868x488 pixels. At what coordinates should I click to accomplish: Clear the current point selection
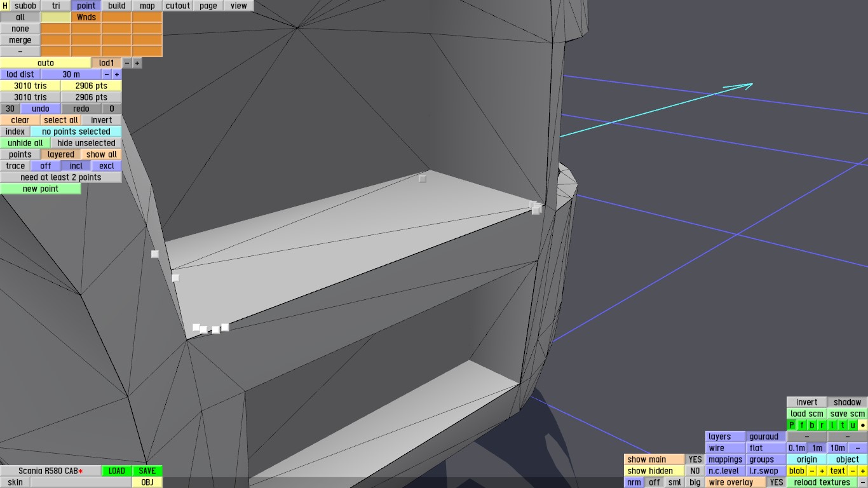pos(20,120)
